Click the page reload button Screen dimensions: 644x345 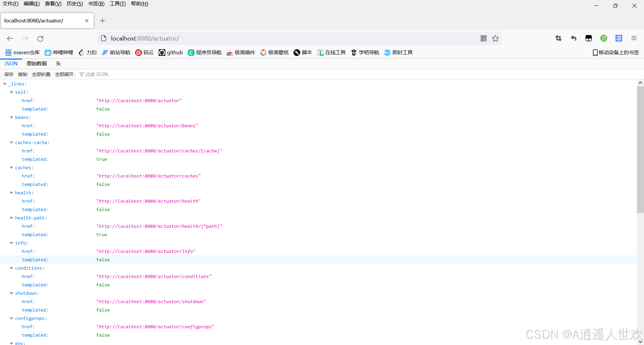point(40,38)
